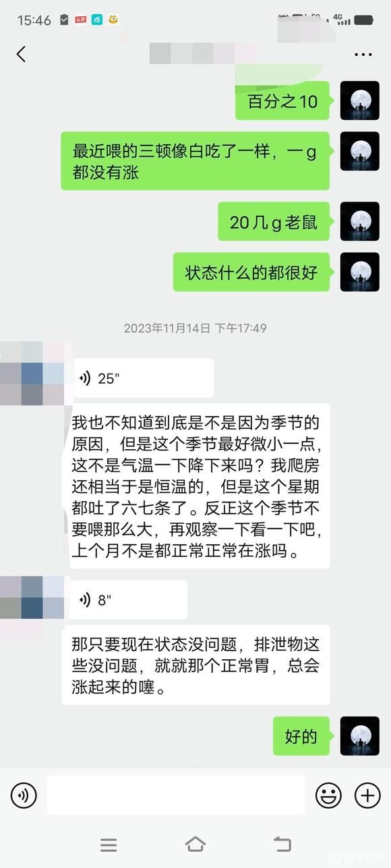Tap the message input field
This screenshot has height=868, width=391.
click(x=175, y=795)
